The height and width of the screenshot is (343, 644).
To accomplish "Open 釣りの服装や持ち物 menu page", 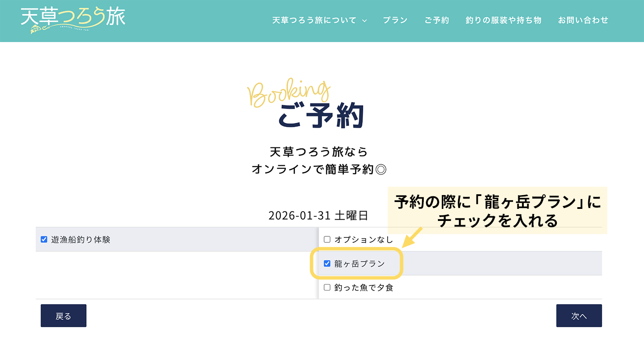I will click(x=503, y=20).
